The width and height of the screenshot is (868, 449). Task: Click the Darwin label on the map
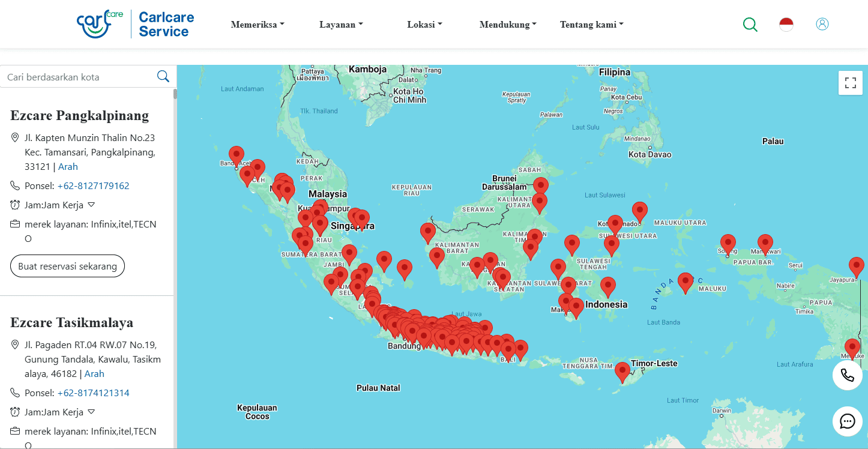[x=722, y=411]
